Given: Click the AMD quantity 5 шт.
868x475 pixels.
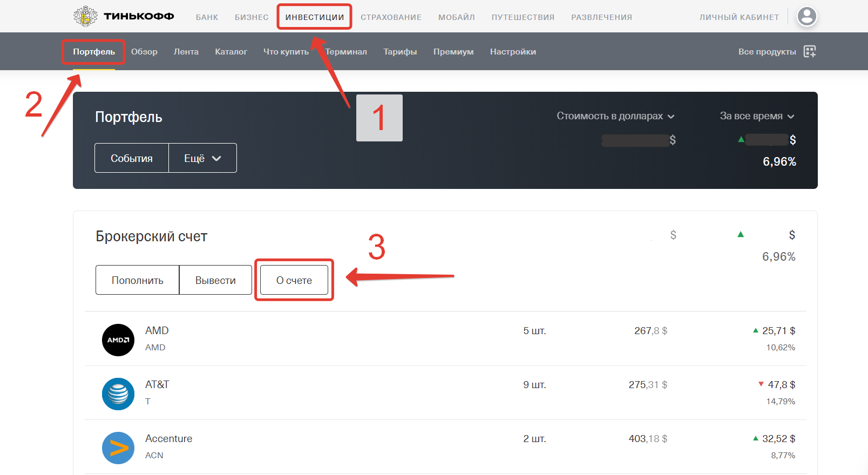Looking at the screenshot, I should (x=534, y=331).
